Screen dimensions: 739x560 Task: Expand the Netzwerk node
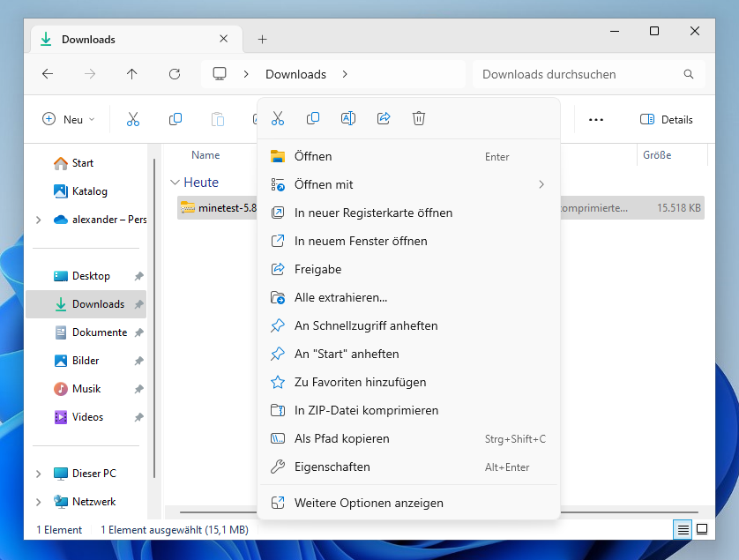38,502
